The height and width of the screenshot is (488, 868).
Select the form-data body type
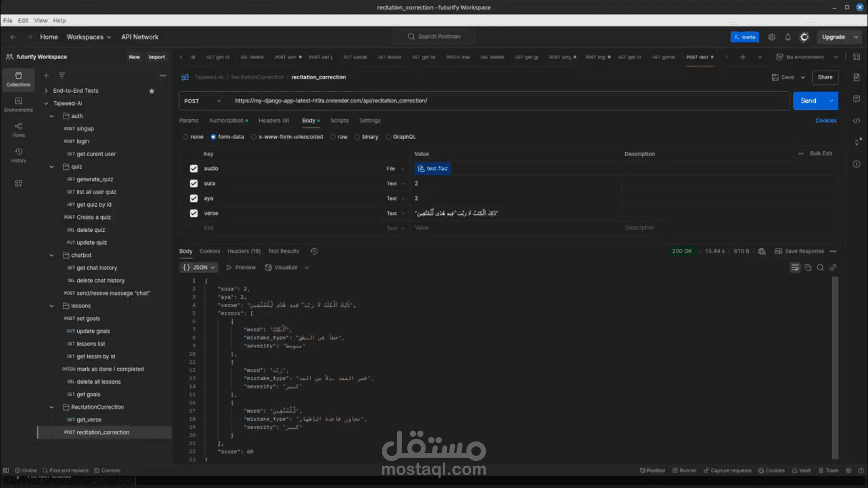pyautogui.click(x=213, y=137)
